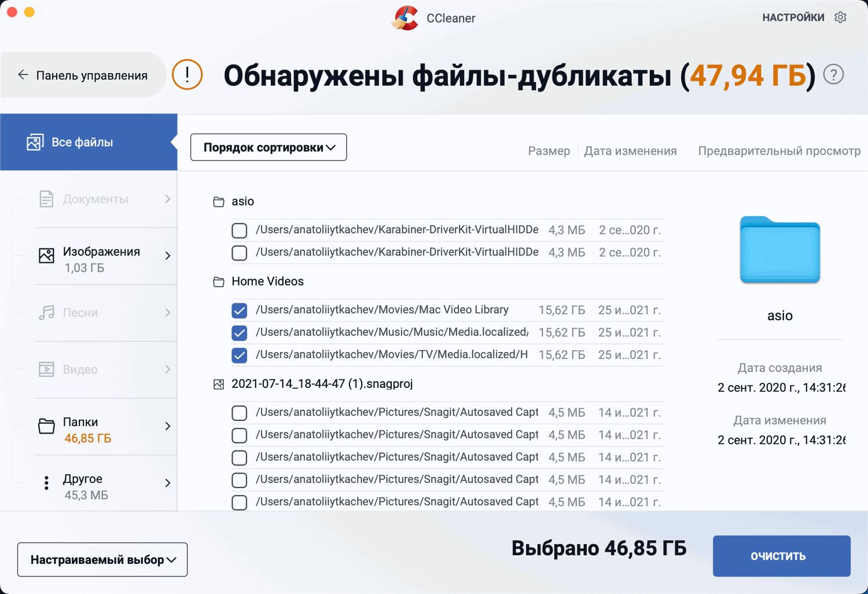Screen dimensions: 868x594
Task: Expand the Папки category chevron
Action: click(x=168, y=426)
